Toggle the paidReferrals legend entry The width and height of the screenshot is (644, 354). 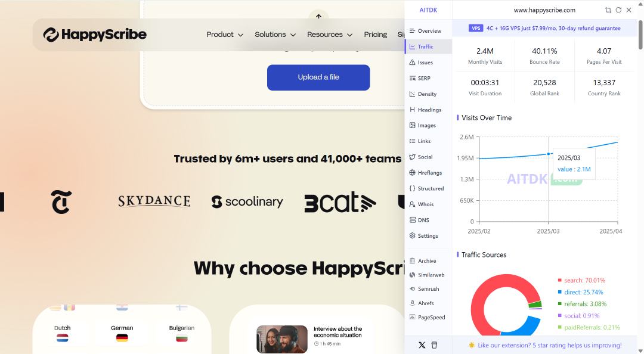[x=589, y=327]
